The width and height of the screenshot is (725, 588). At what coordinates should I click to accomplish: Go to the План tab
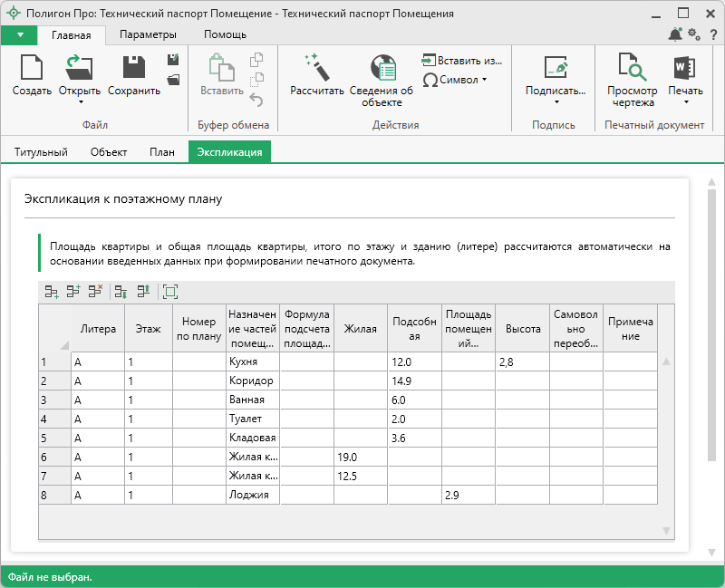tap(162, 152)
